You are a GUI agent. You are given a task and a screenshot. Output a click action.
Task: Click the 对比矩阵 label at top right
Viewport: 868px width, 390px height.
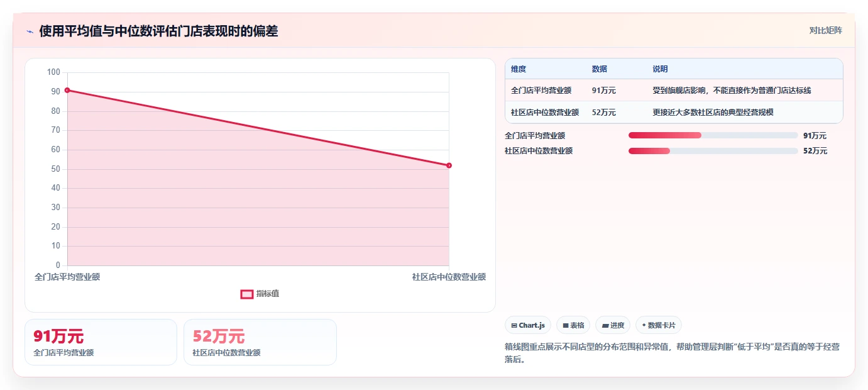(825, 30)
